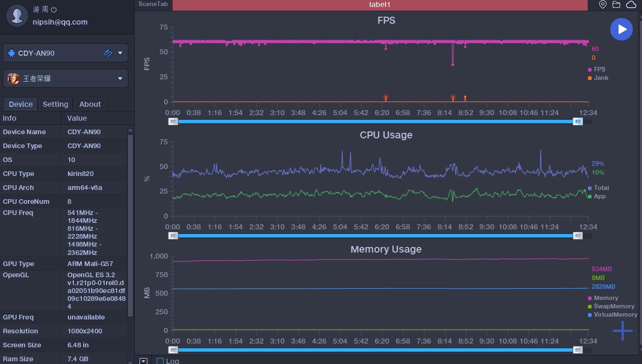Image resolution: width=642 pixels, height=364 pixels.
Task: Start recording with the blue play button
Action: (621, 29)
